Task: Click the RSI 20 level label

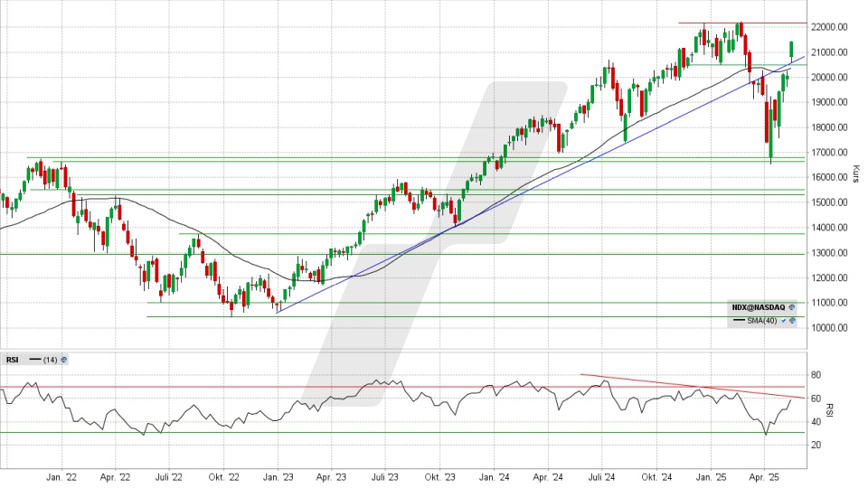Action: pyautogui.click(x=816, y=445)
